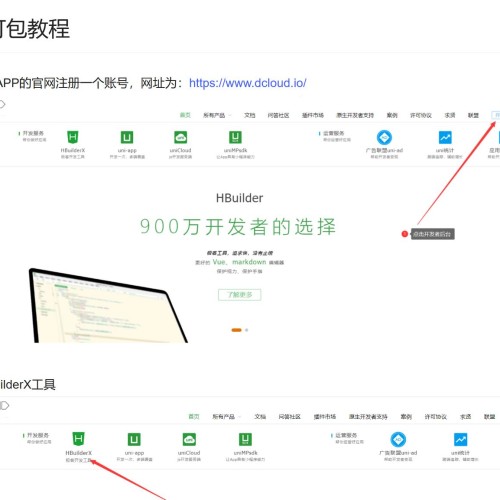This screenshot has height=500, width=500.
Task: Click the 开发服务 label in the upper screenshot
Action: click(33, 133)
